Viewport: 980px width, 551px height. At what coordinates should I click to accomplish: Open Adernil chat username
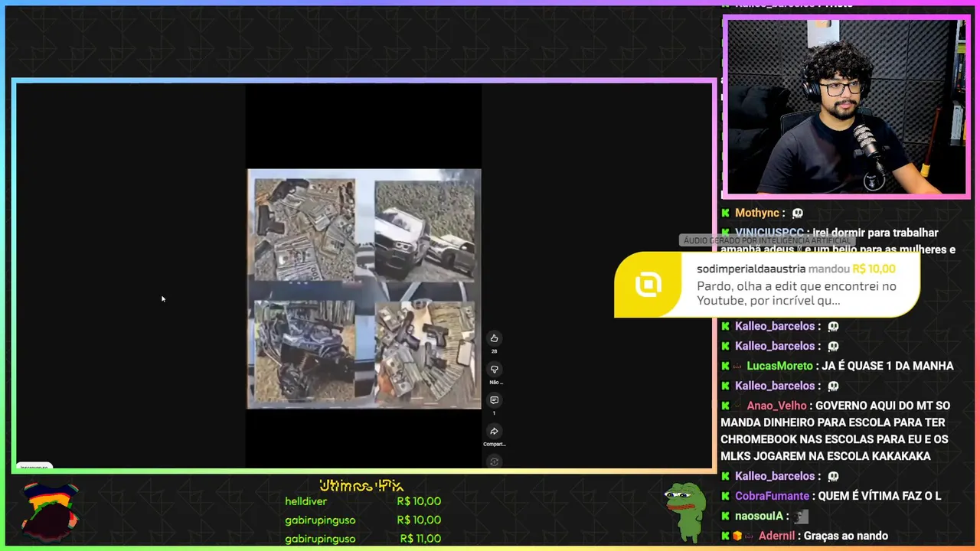coord(776,536)
